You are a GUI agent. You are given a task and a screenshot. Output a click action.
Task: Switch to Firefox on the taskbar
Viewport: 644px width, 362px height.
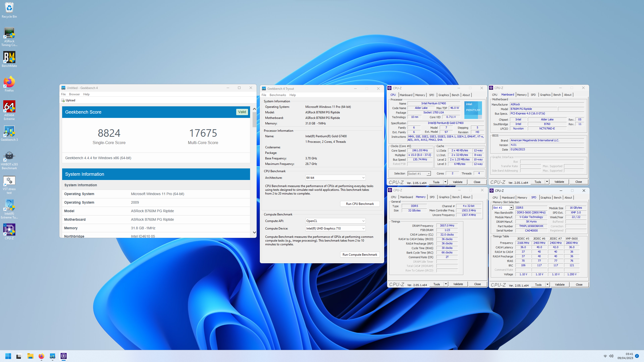point(41,356)
